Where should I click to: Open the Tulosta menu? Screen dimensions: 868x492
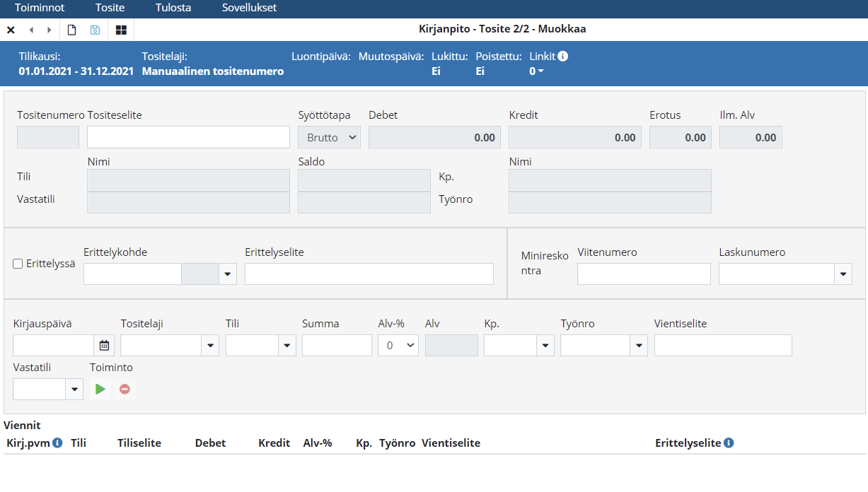point(173,8)
